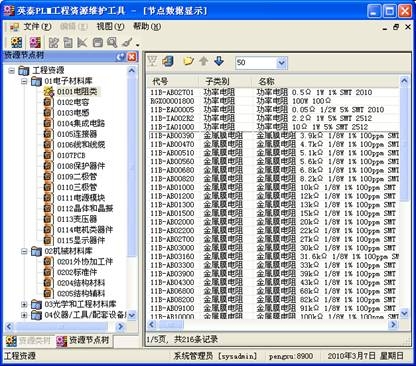Select row 11B-AB00390
This screenshot has height=366, width=416.
(273, 136)
